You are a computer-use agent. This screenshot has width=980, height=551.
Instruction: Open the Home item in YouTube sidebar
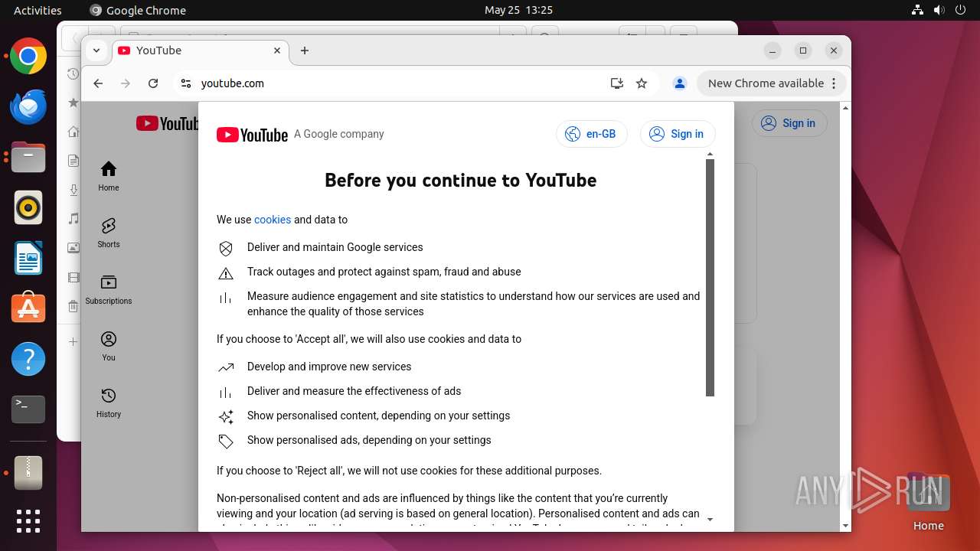click(109, 176)
